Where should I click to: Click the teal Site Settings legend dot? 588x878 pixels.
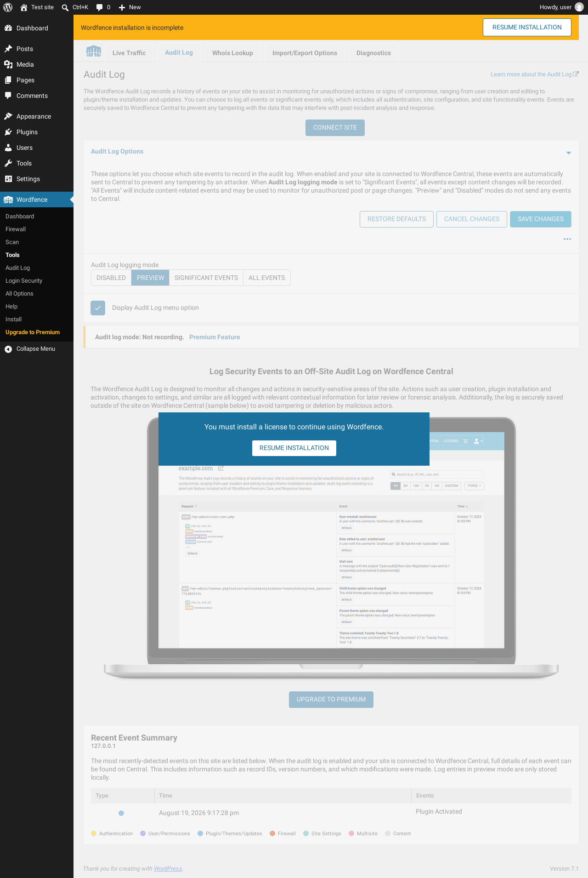[x=306, y=833]
